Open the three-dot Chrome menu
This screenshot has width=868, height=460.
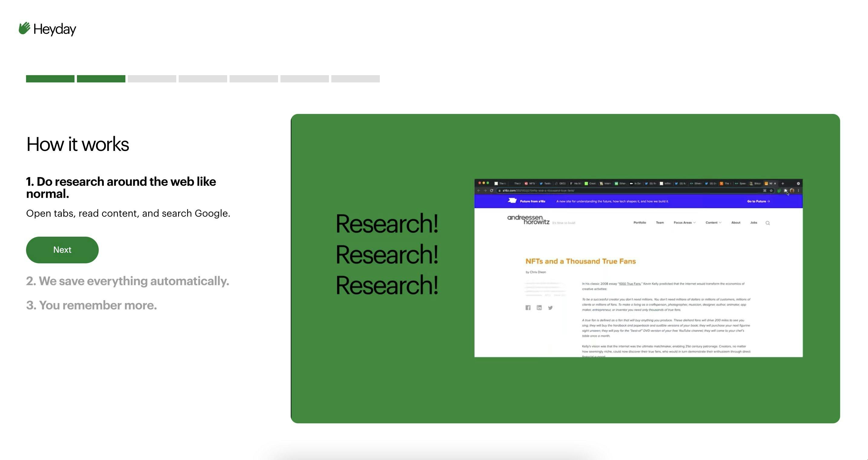pos(798,191)
